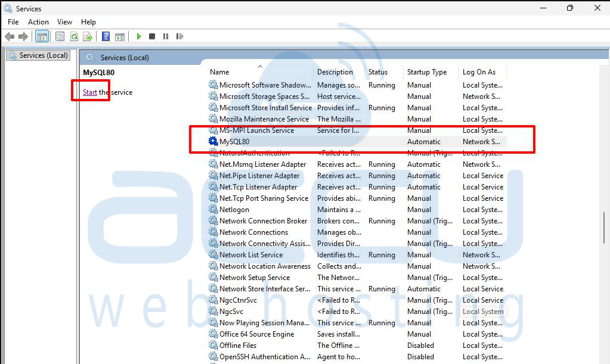The width and height of the screenshot is (610, 364).
Task: Open the Properties toolbar icon
Action: [x=60, y=36]
